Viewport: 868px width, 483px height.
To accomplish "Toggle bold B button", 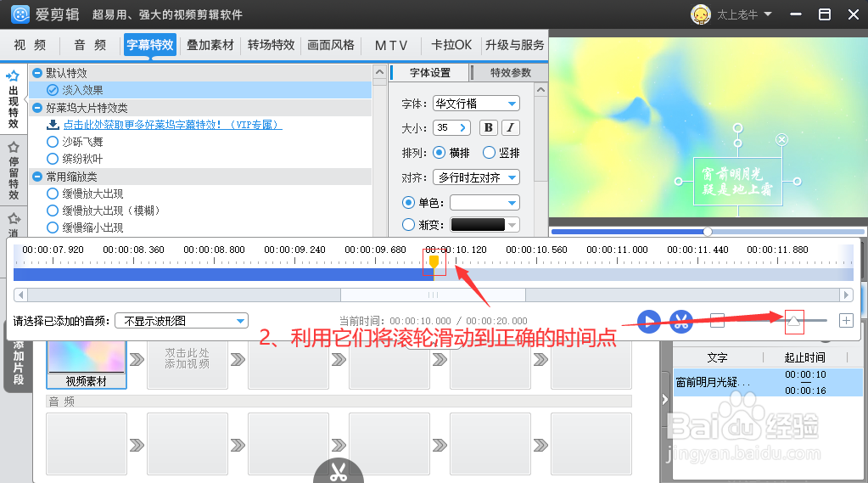I will tap(488, 127).
